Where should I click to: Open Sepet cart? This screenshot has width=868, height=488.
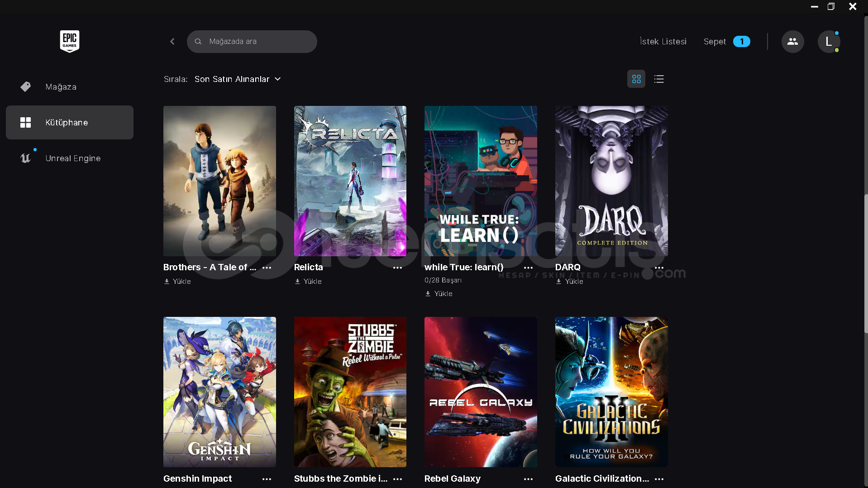[x=715, y=42]
